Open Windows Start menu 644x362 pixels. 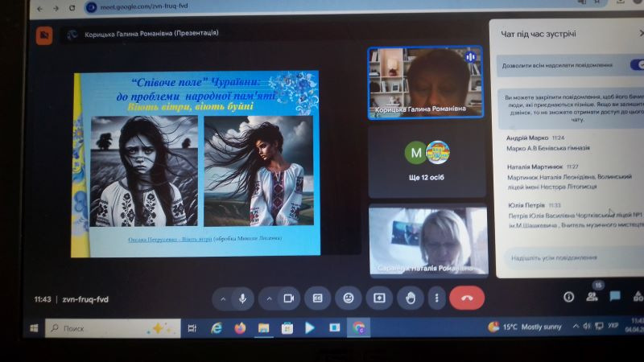34,328
